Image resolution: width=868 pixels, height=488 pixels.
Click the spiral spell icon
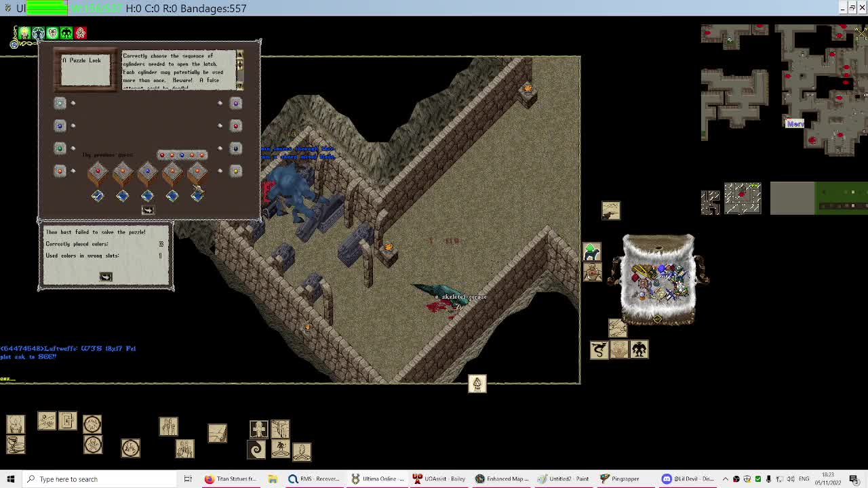[256, 449]
